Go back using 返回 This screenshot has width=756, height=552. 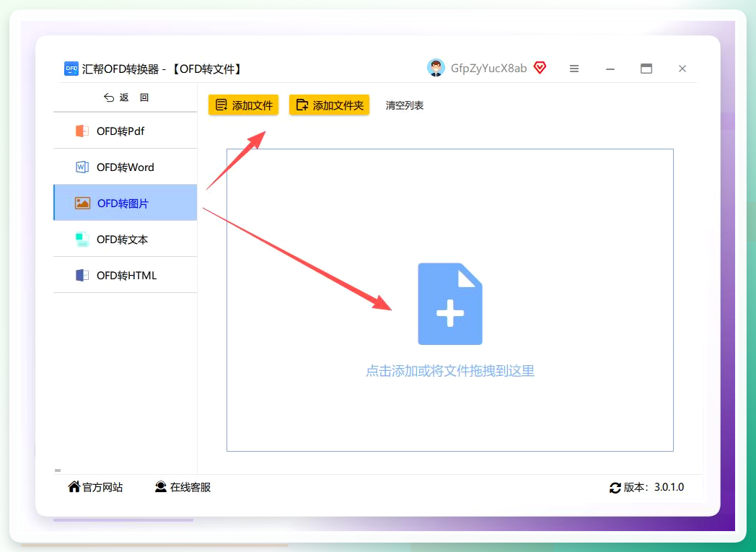point(126,97)
